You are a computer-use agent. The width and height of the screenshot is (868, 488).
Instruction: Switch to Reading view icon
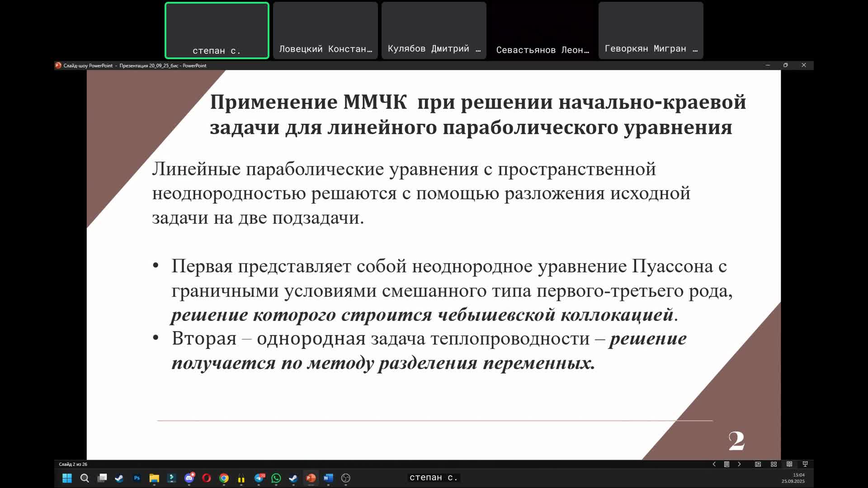789,464
